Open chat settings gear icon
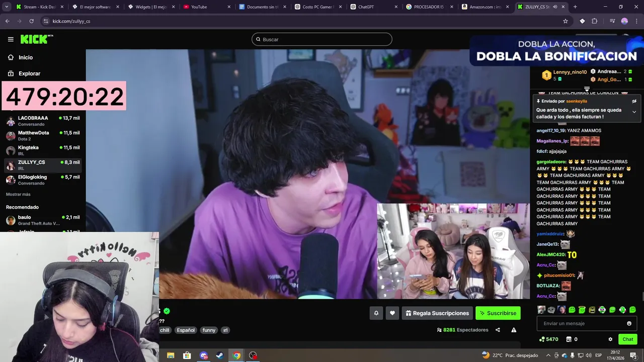This screenshot has width=644, height=362. (x=610, y=339)
